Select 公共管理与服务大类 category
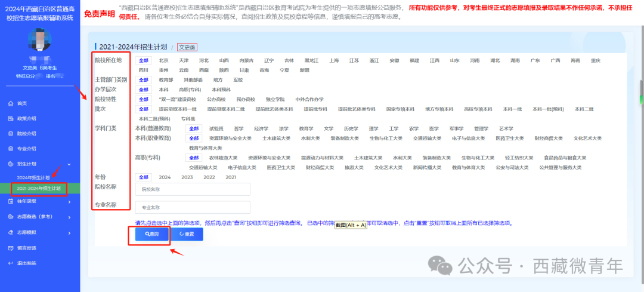The height and width of the screenshot is (292, 644). click(x=560, y=168)
